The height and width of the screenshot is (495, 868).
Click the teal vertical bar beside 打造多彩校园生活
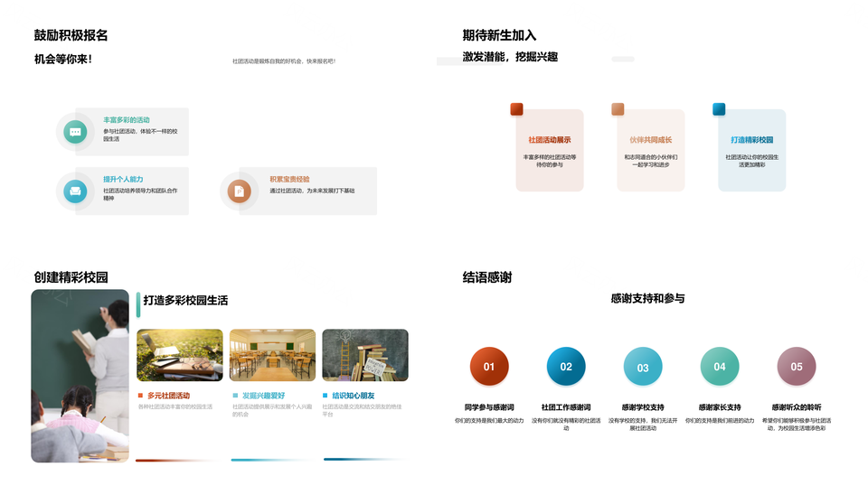pyautogui.click(x=138, y=304)
